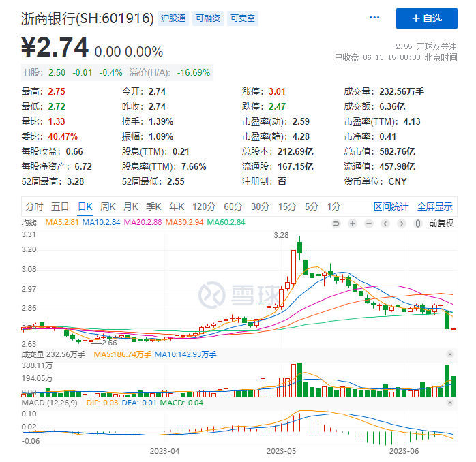Select the 周K chart tab

(108, 207)
